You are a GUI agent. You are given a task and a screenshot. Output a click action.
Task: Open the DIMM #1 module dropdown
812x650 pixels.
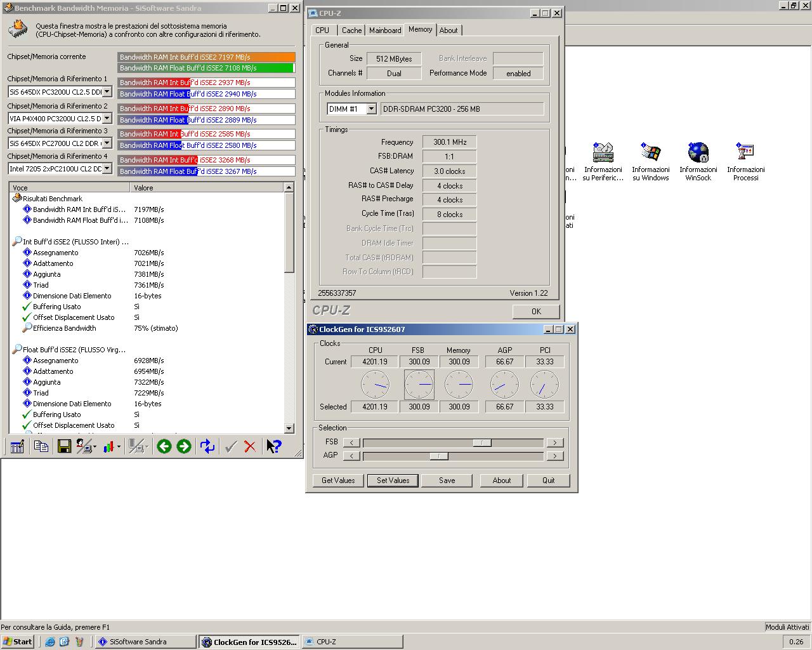tap(371, 109)
